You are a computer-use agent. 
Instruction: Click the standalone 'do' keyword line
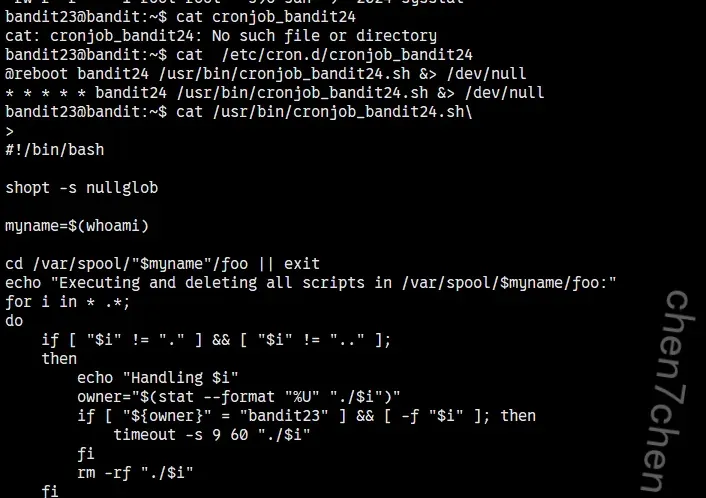tap(14, 320)
